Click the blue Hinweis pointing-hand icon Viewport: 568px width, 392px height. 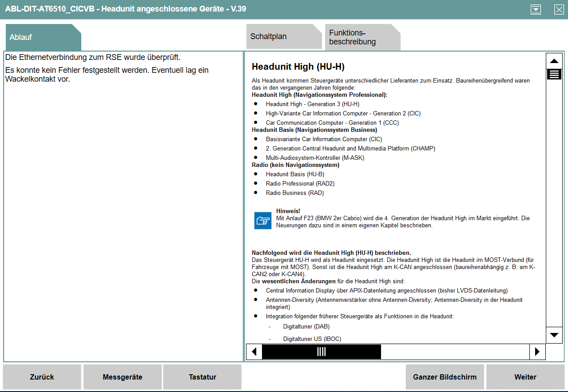pos(262,220)
